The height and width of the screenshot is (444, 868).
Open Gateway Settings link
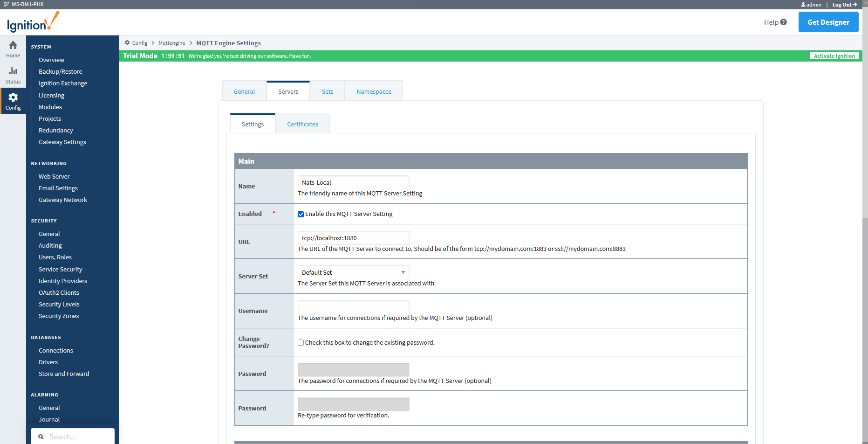[62, 142]
